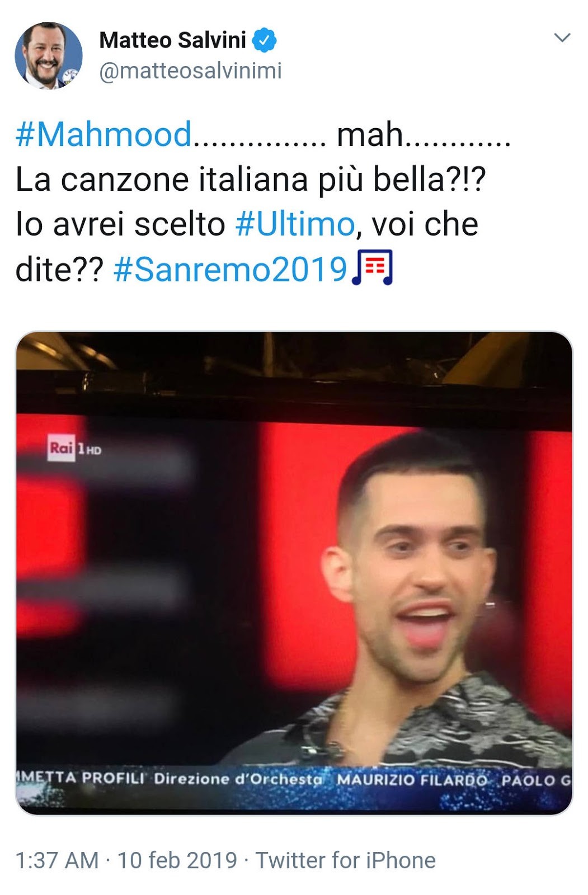Image resolution: width=588 pixels, height=895 pixels.
Task: Click the Rai 1 HD logo in photo
Action: pyautogui.click(x=75, y=449)
